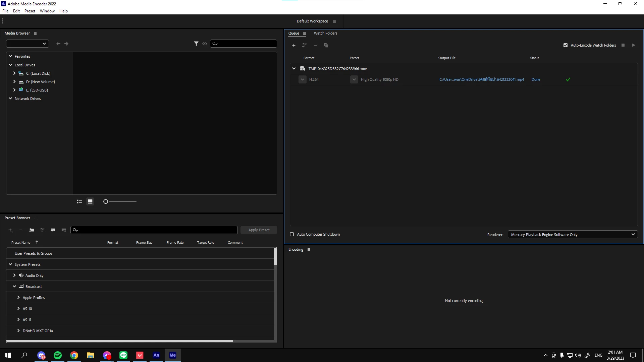Open the output file path link
Viewport: 644px width, 362px height.
(481, 79)
